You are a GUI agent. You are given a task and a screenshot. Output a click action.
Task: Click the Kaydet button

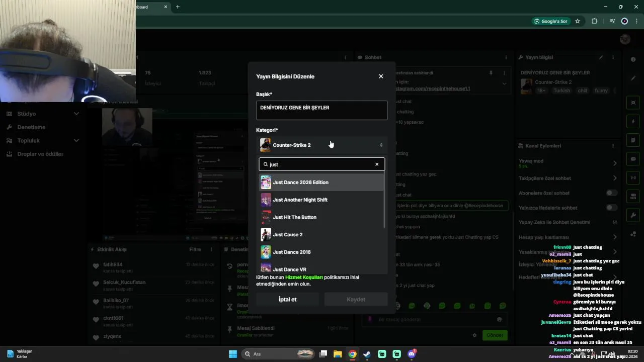[x=356, y=299]
